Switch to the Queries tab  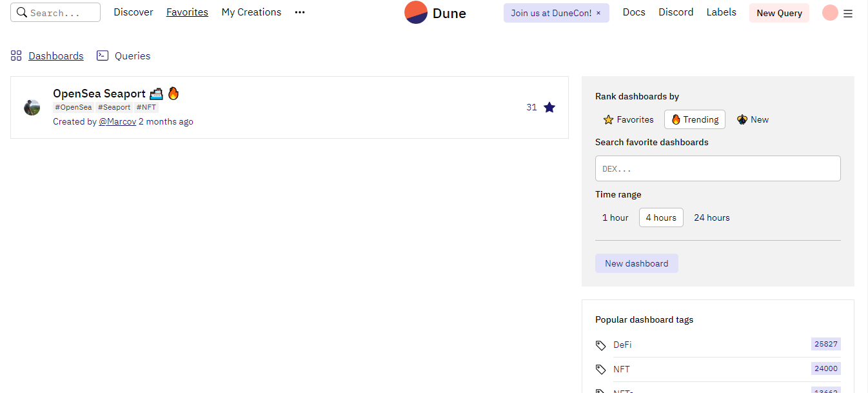(x=132, y=56)
